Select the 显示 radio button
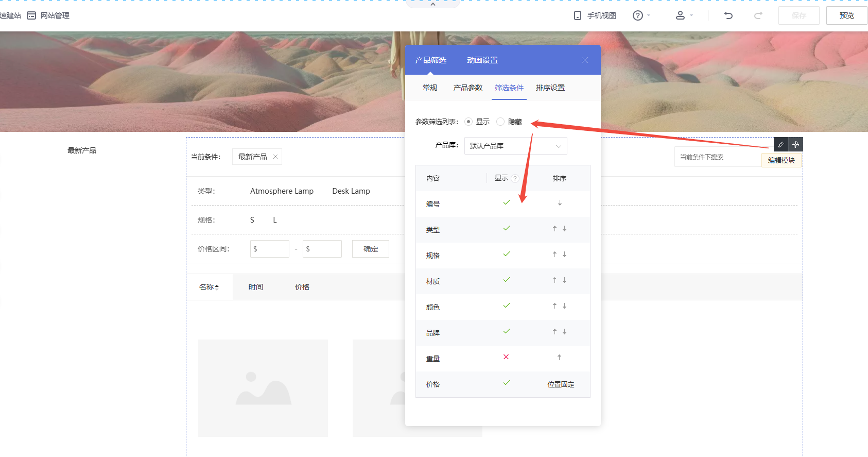 pyautogui.click(x=468, y=122)
